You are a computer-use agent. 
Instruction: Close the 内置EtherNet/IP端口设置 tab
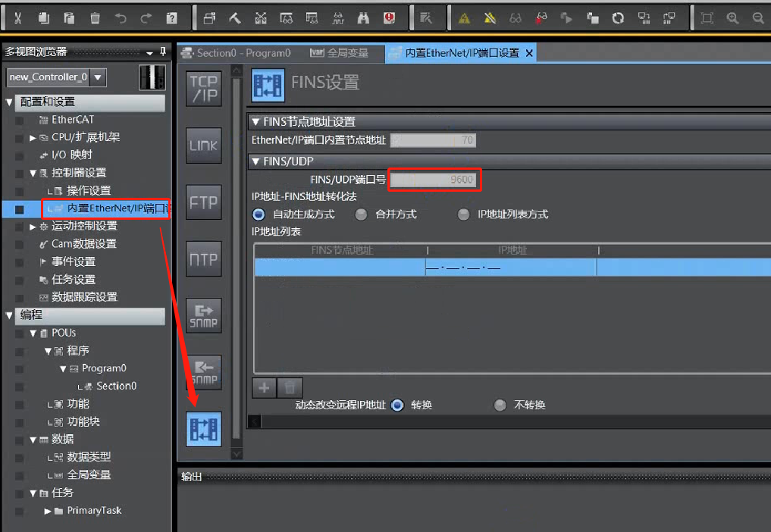[x=529, y=53]
